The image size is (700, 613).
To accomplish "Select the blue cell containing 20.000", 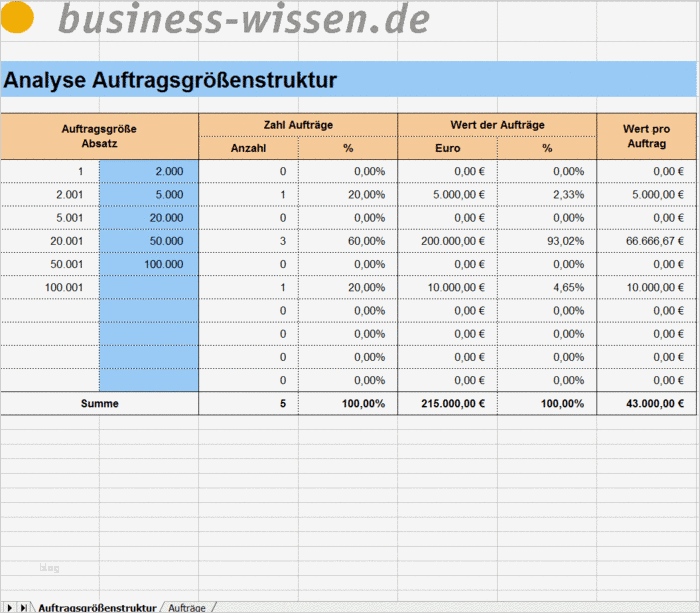I will pos(149,218).
